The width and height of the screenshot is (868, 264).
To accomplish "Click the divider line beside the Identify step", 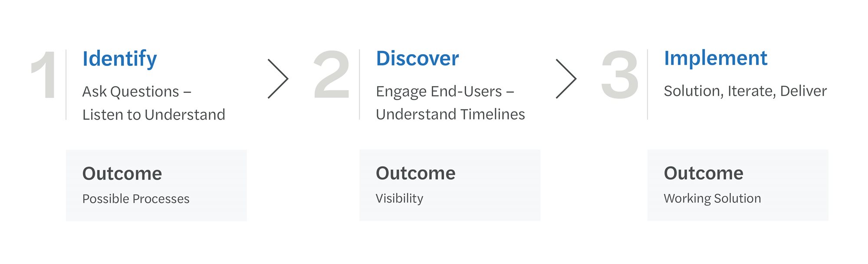I will click(66, 85).
